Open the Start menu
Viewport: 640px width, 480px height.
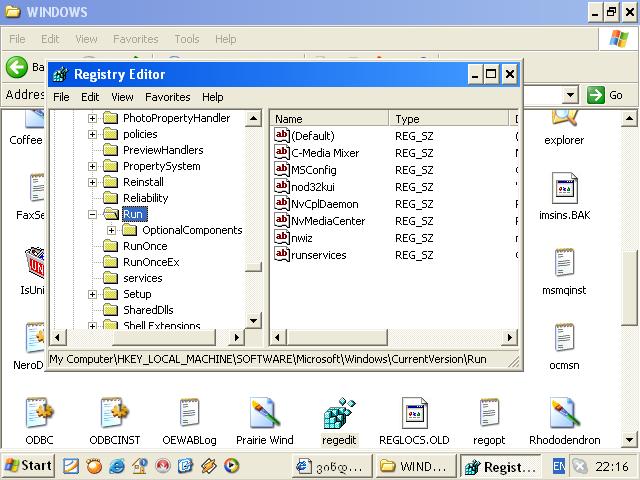tap(28, 466)
